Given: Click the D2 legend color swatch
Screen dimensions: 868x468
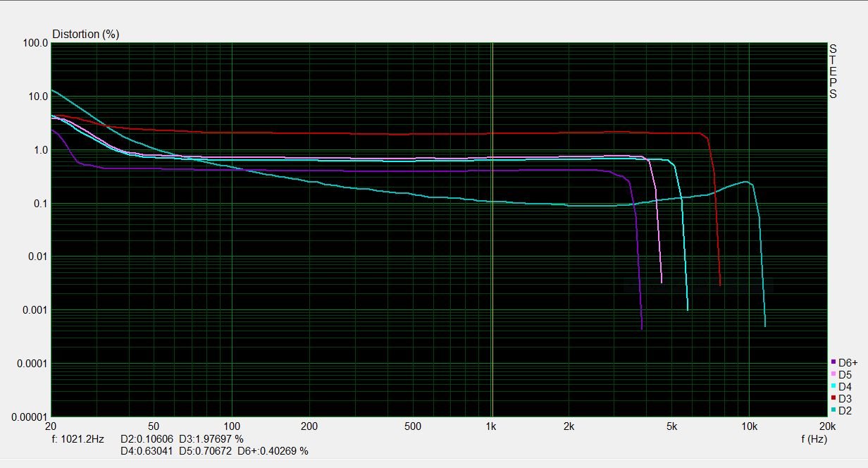Looking at the screenshot, I should (x=833, y=410).
